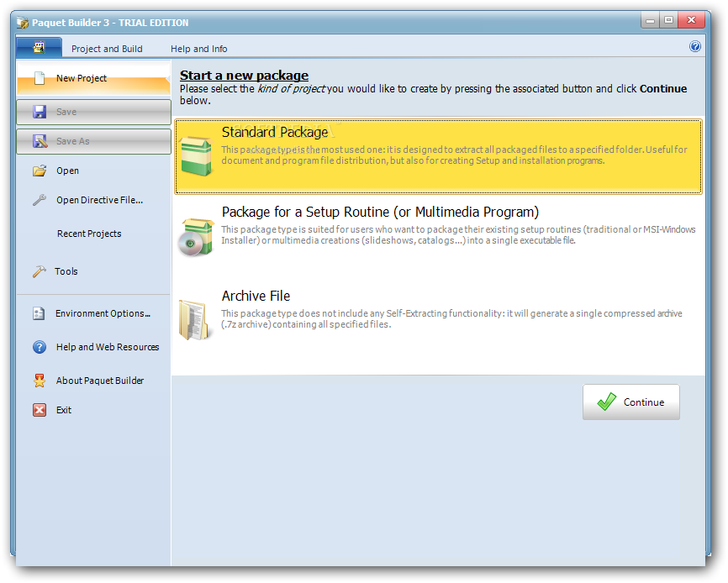Viewport: 728px width, 583px height.
Task: Maximize the Paquet Builder window
Action: tap(668, 20)
